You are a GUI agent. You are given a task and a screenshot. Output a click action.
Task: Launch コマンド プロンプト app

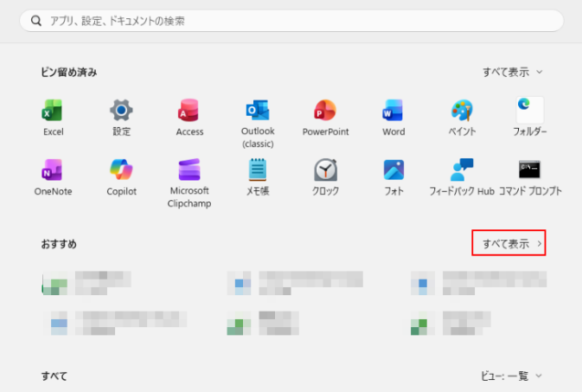530,177
